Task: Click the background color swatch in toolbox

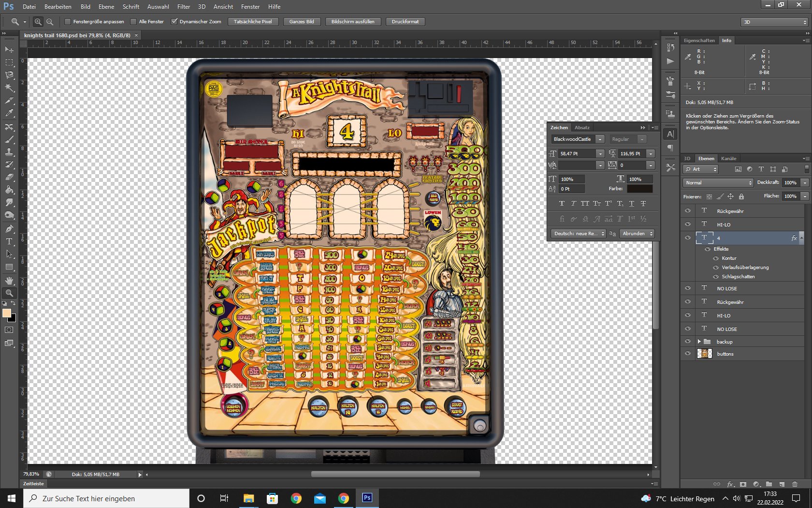Action: coord(13,319)
